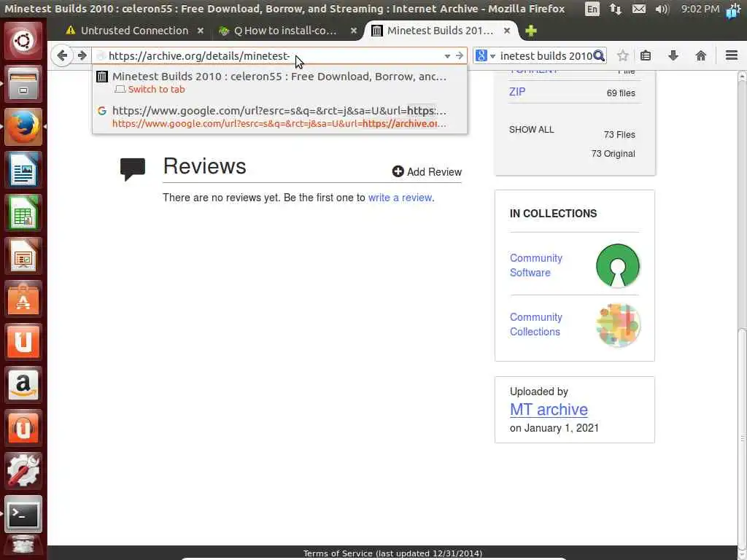Click the '73 Original' file count
Viewport: 747px width, 560px height.
click(x=613, y=154)
